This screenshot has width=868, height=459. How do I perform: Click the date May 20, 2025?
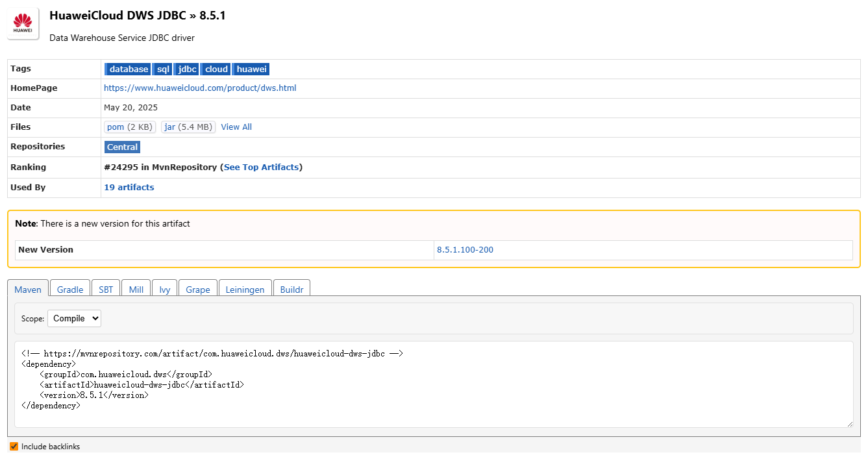click(x=130, y=108)
